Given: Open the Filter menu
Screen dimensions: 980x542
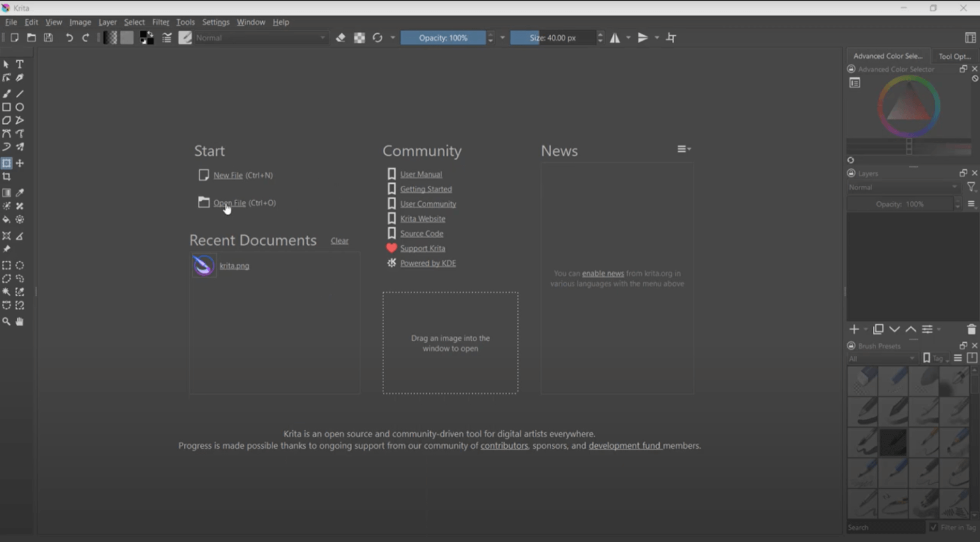Looking at the screenshot, I should 160,22.
